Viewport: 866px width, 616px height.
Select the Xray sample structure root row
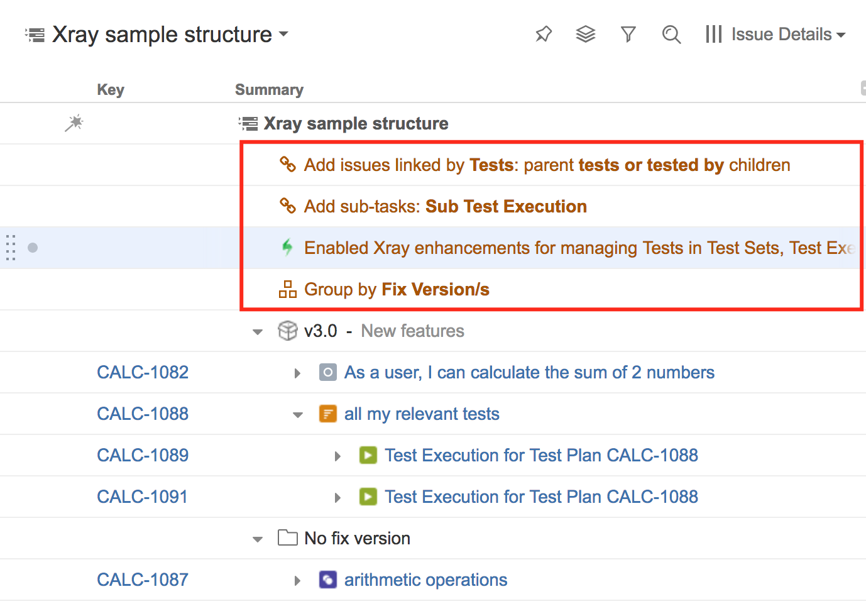click(433, 123)
